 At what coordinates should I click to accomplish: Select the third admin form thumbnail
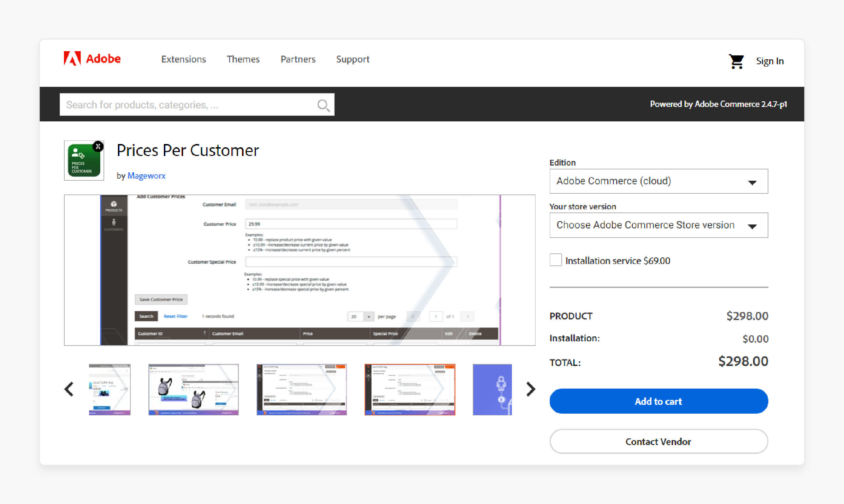(301, 390)
